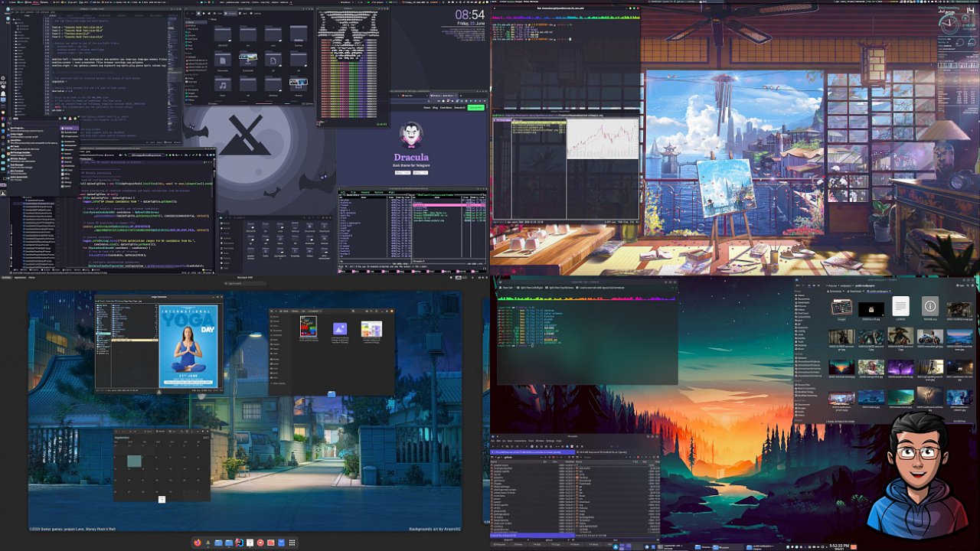
Task: Open the README info icon in Dolphin
Action: [x=930, y=306]
